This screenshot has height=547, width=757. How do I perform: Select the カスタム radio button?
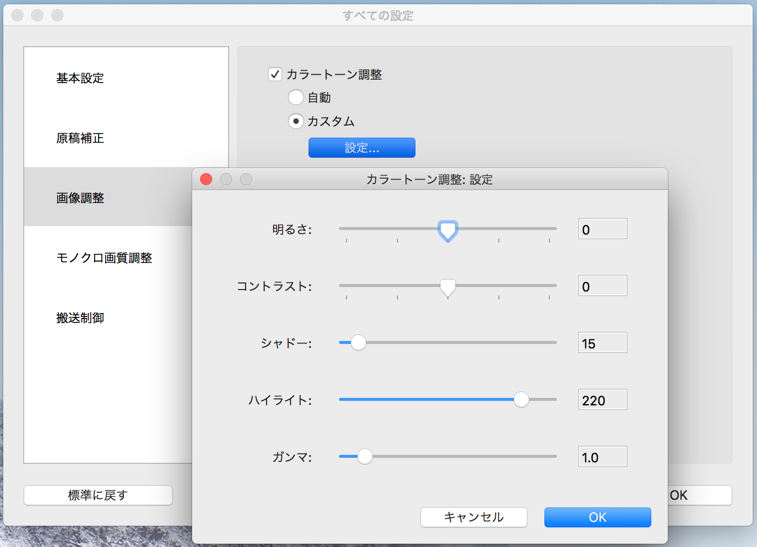(296, 121)
